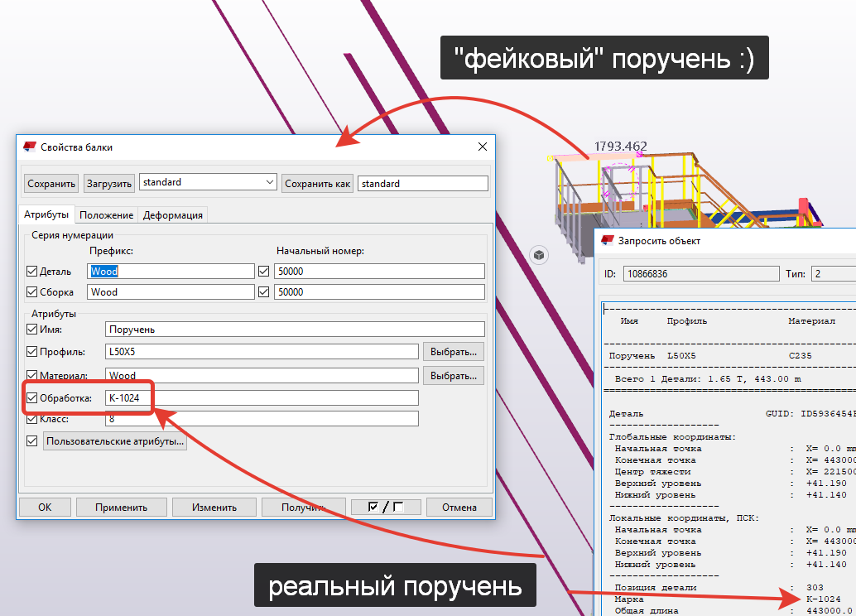The width and height of the screenshot is (856, 616).
Task: Click the Сохранить как button
Action: point(318,183)
